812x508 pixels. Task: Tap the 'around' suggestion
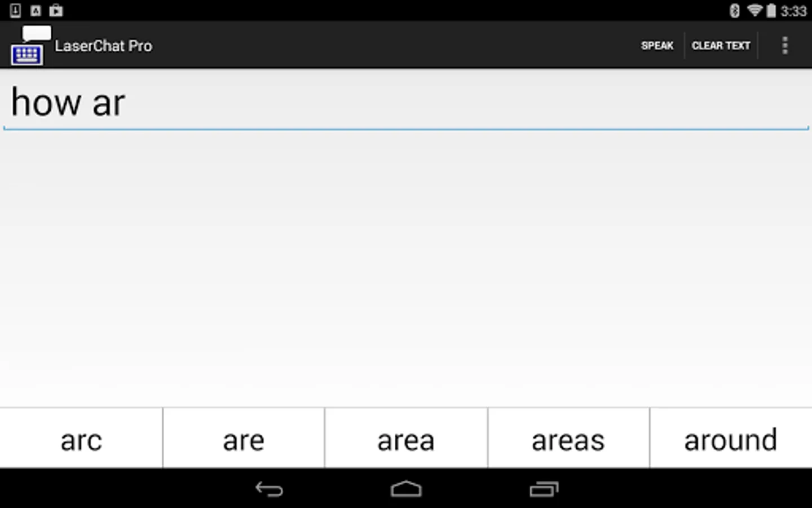point(730,440)
